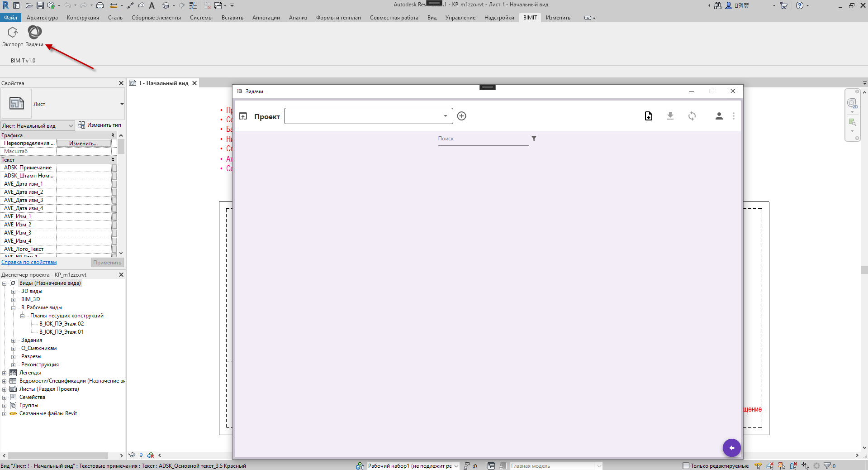This screenshot has width=868, height=470.
Task: Click the Поиск search field
Action: pyautogui.click(x=482, y=139)
